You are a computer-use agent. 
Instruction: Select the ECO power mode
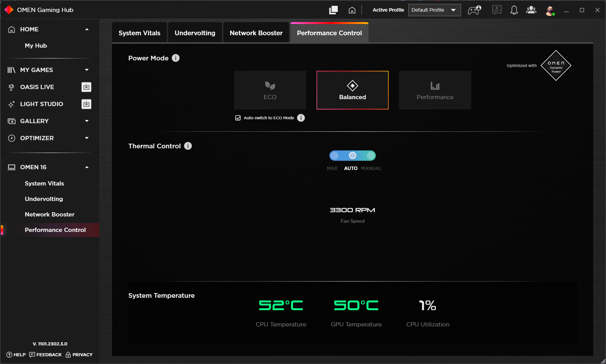[x=270, y=90]
